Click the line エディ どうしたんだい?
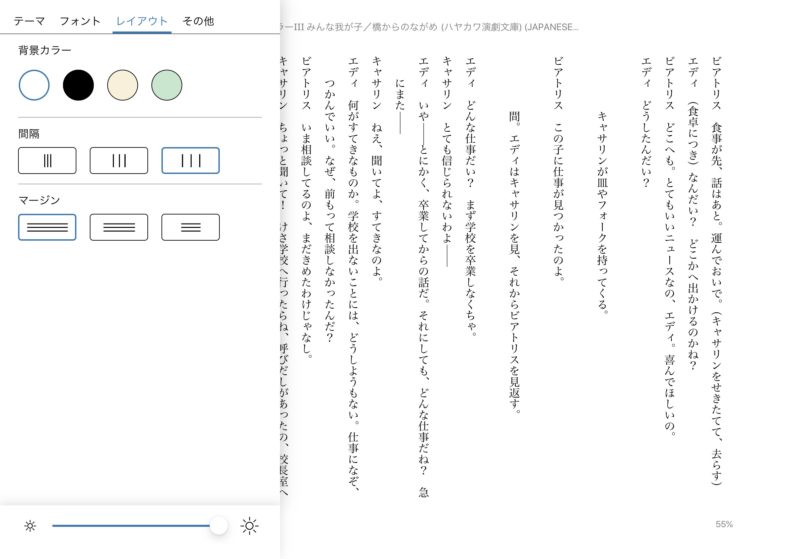The height and width of the screenshot is (559, 800). pyautogui.click(x=646, y=122)
